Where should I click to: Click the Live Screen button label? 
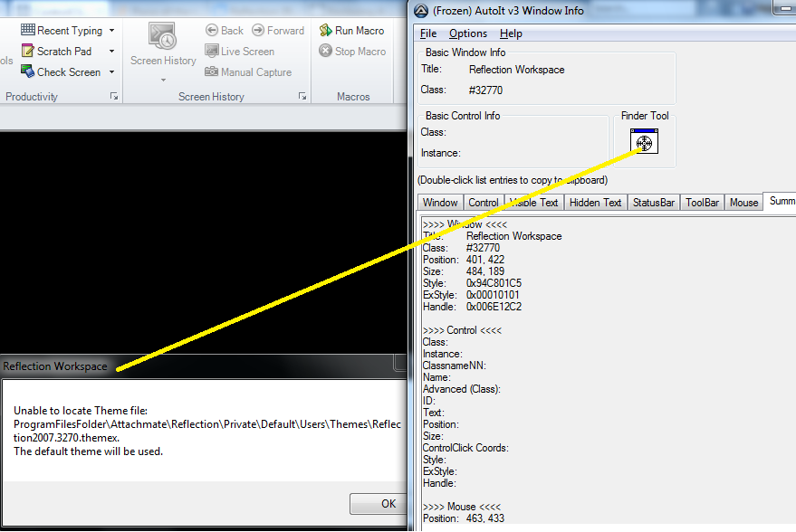tap(248, 52)
